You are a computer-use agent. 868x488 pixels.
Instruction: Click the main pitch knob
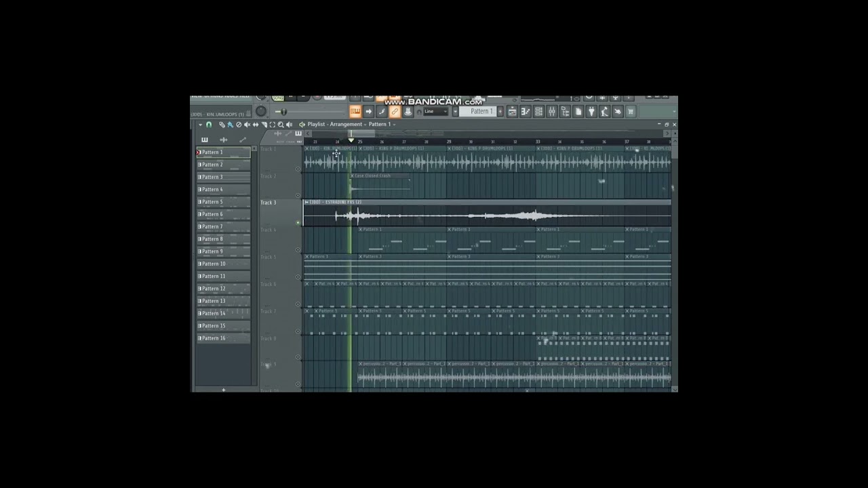[x=261, y=112]
